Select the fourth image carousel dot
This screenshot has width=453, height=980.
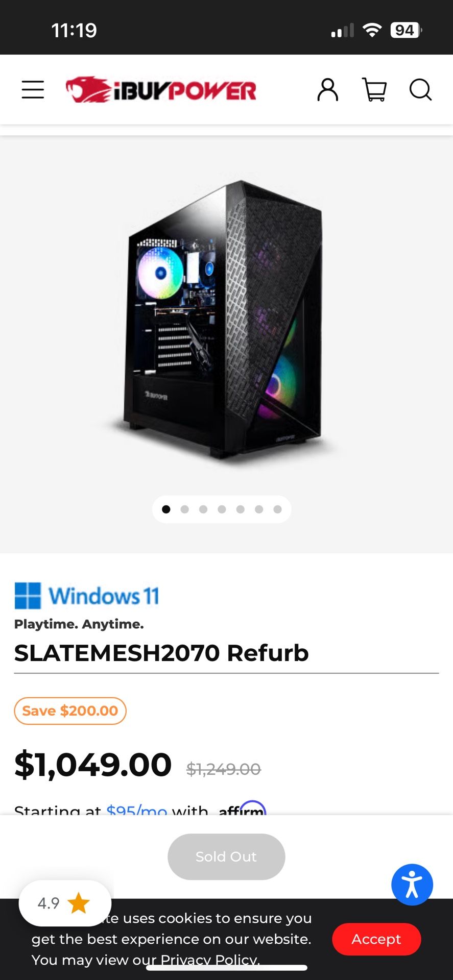[222, 509]
